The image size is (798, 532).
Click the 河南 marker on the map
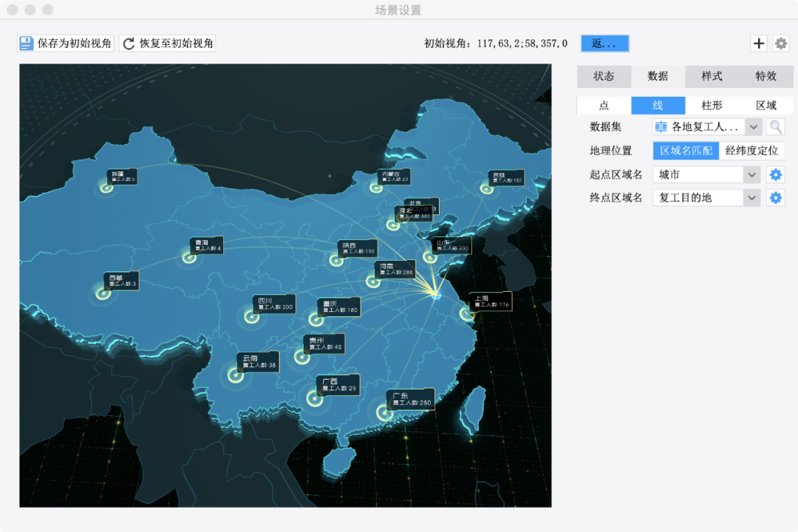click(372, 281)
